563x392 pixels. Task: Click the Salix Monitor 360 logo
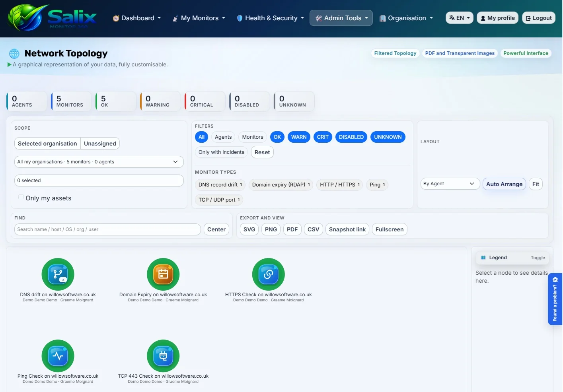[52, 18]
